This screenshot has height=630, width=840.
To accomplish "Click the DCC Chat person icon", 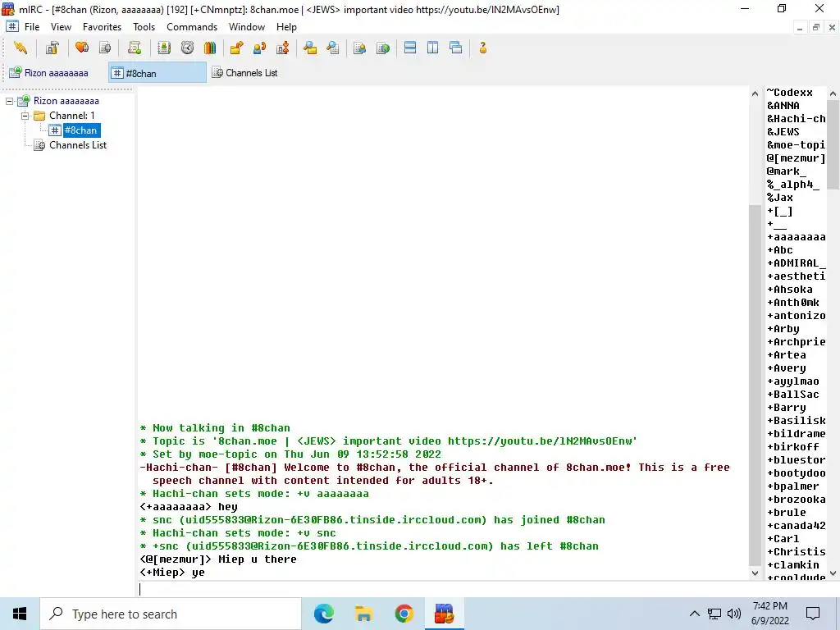I will tap(260, 48).
